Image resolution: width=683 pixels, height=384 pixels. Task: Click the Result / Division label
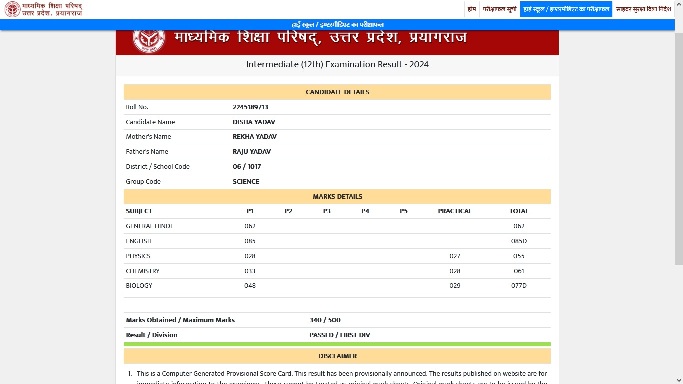151,335
